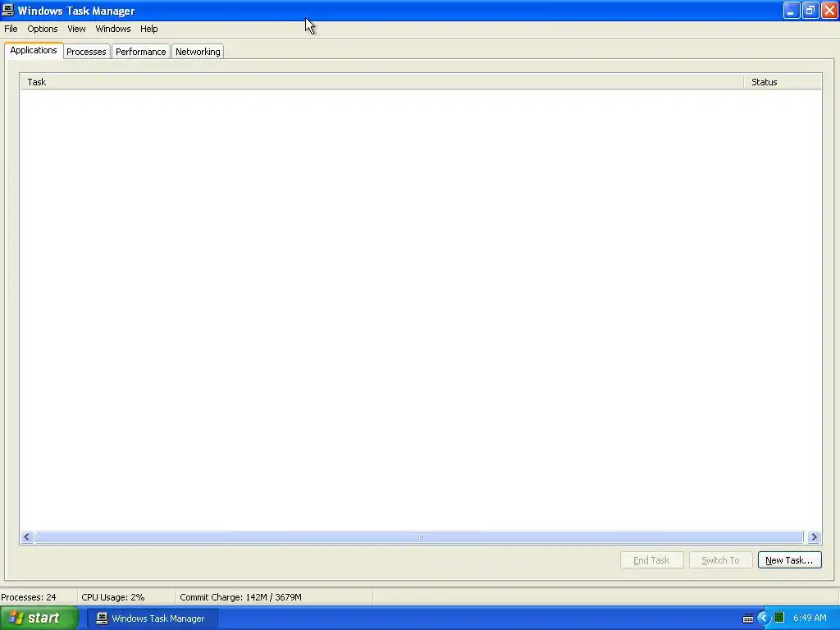Click the CPU Usage: 2% status text
The width and height of the screenshot is (840, 630).
coord(113,597)
